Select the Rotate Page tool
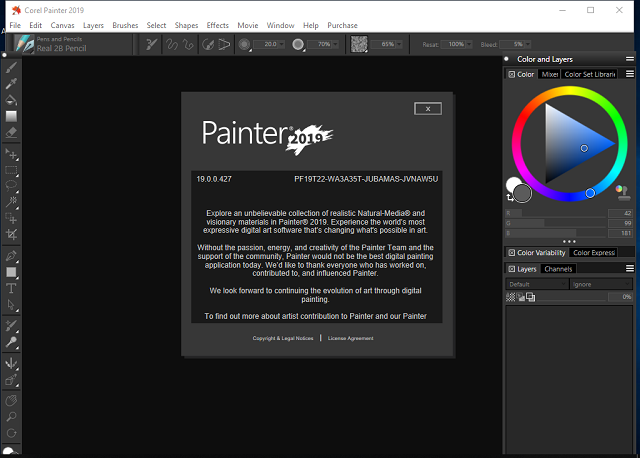 pos(11,433)
